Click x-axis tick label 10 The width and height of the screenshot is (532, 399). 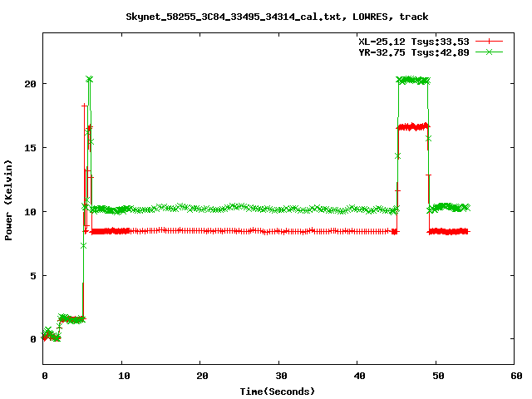124,376
